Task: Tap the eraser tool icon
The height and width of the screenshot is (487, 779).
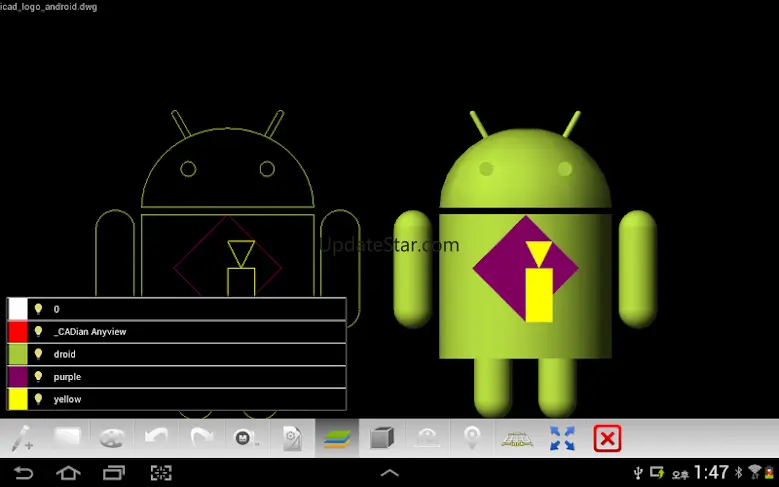Action: point(67,437)
